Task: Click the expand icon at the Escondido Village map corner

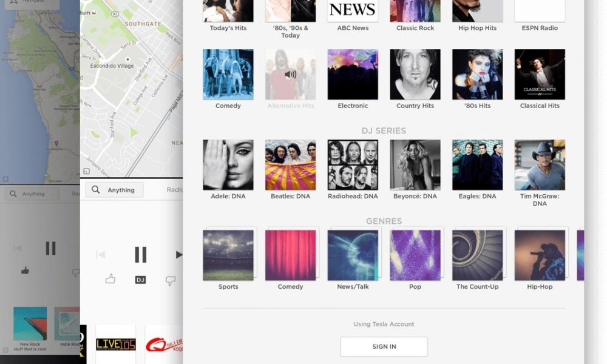Action: [86, 171]
